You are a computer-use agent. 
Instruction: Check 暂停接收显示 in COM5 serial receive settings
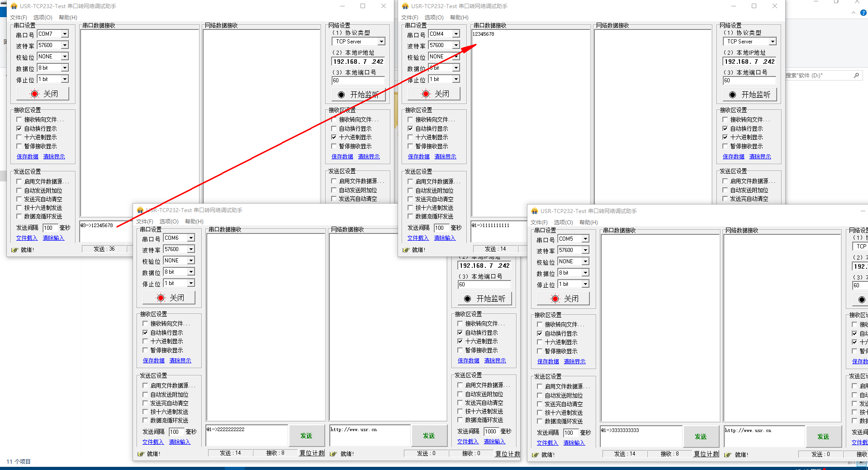click(540, 351)
